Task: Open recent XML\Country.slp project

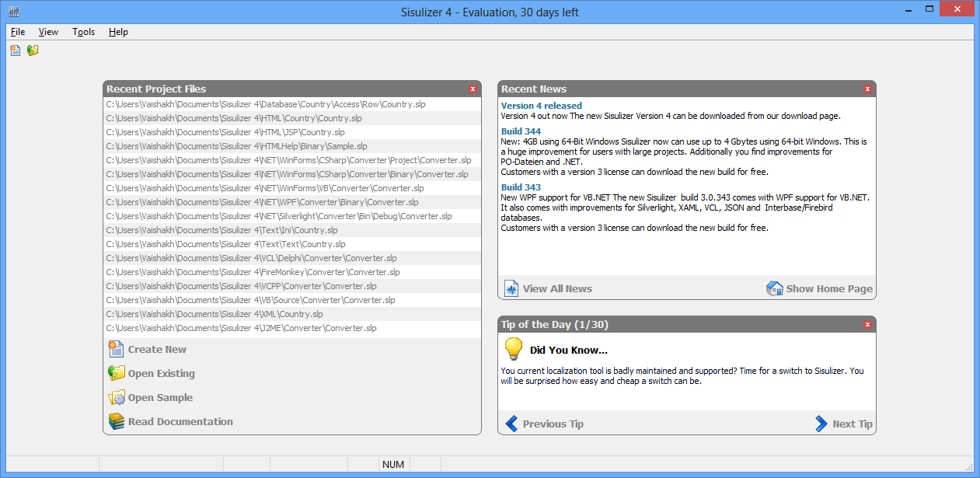Action: coord(292,314)
